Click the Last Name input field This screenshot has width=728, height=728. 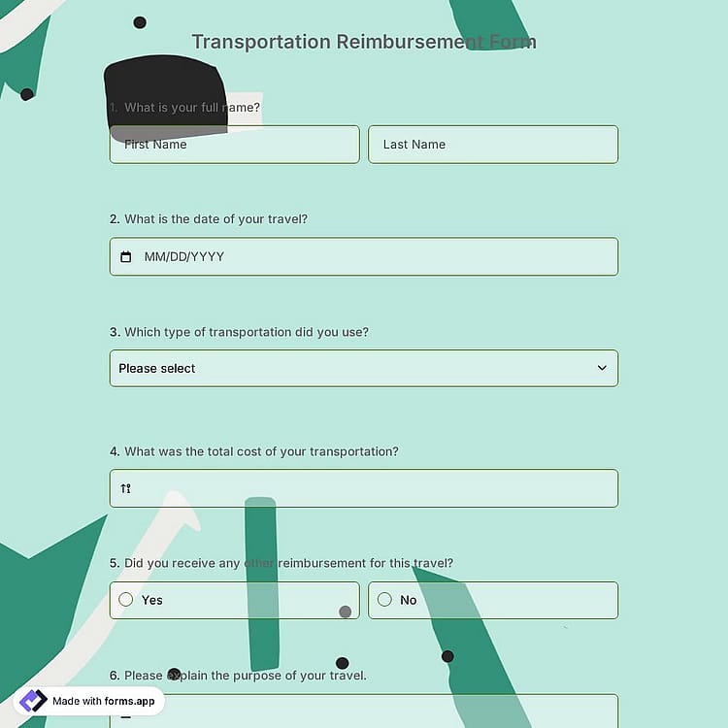pyautogui.click(x=493, y=145)
